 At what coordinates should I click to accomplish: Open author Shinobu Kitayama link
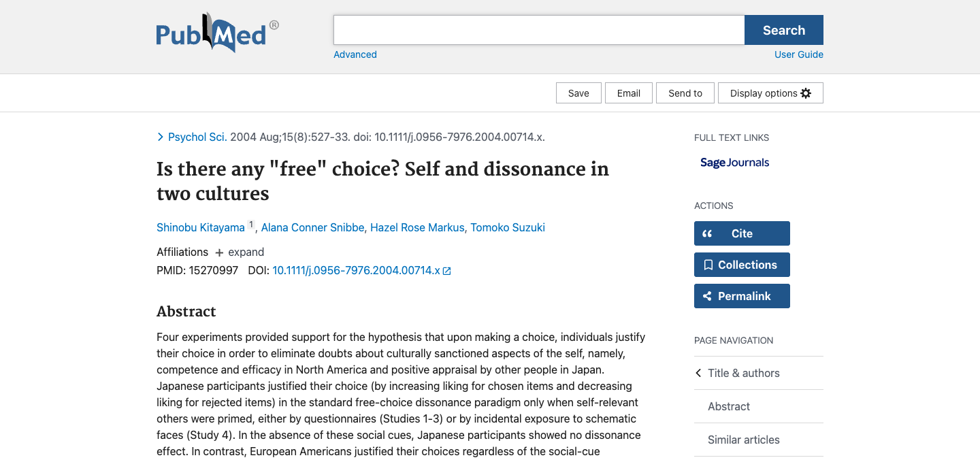pos(201,227)
